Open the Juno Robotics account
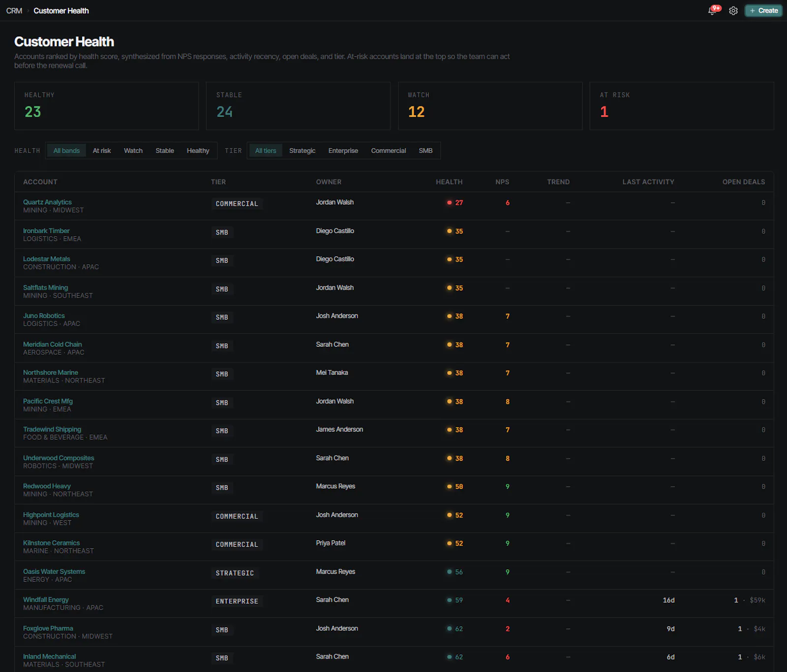This screenshot has height=672, width=787. coord(44,316)
